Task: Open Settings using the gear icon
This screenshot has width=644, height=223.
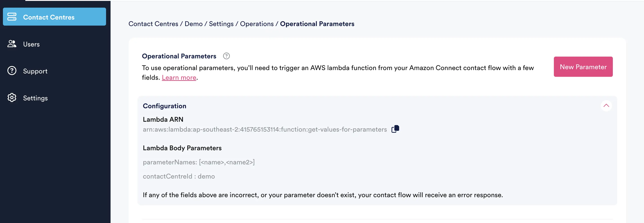Action: pyautogui.click(x=12, y=98)
